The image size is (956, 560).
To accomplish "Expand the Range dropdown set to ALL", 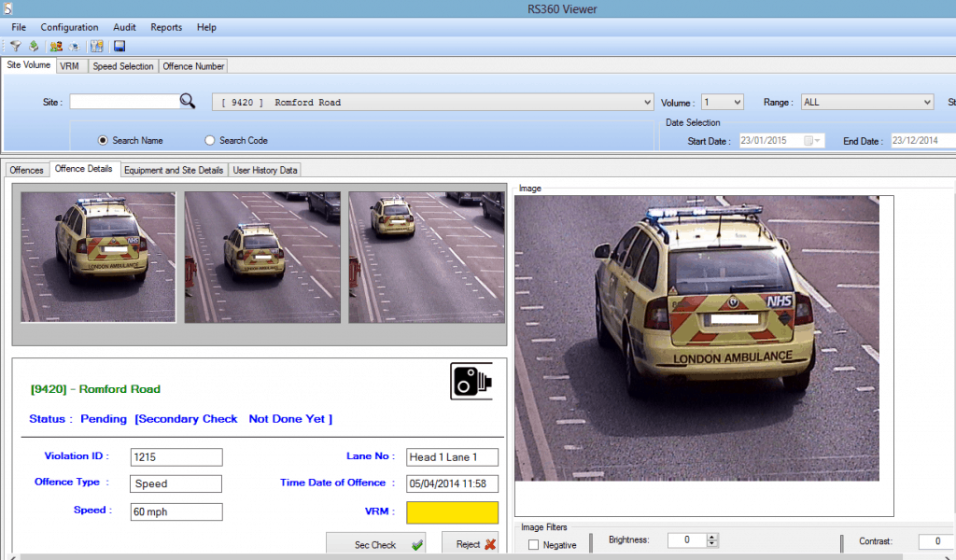I will coord(867,103).
